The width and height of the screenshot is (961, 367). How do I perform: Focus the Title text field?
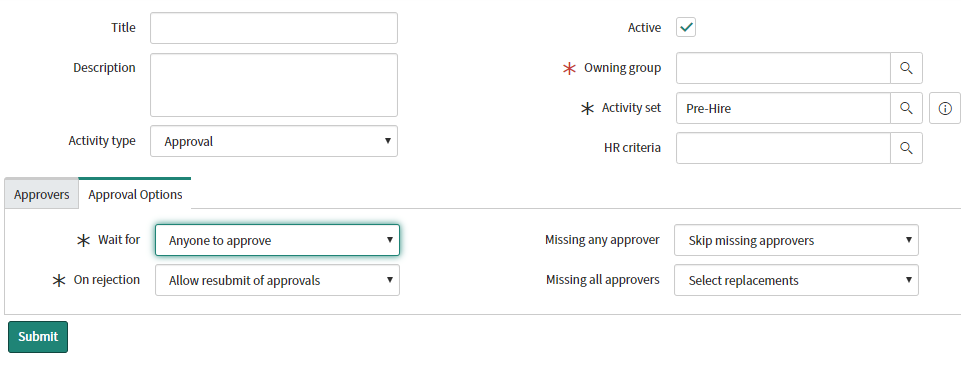pyautogui.click(x=274, y=28)
